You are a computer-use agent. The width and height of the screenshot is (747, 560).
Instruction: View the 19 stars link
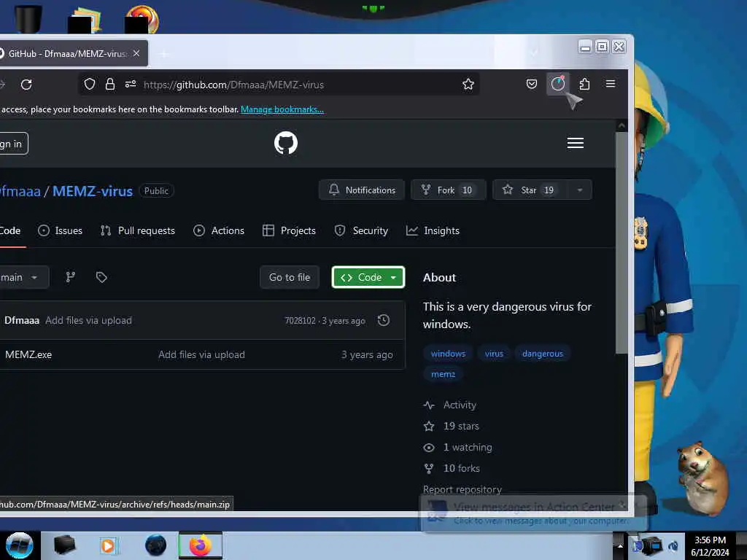tap(452, 426)
